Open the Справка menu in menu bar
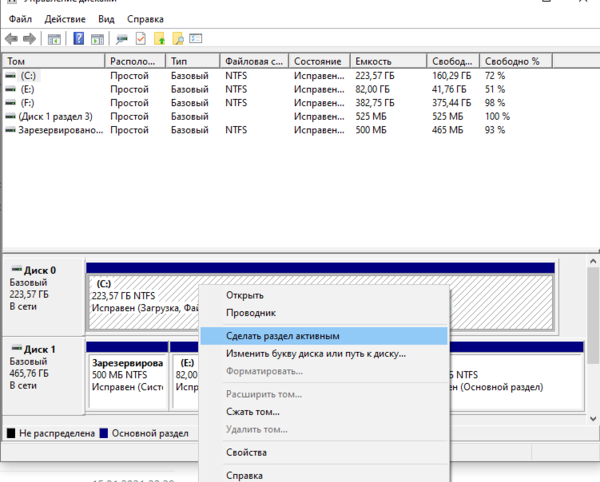Screen dimensions: 600x482 coord(146,19)
